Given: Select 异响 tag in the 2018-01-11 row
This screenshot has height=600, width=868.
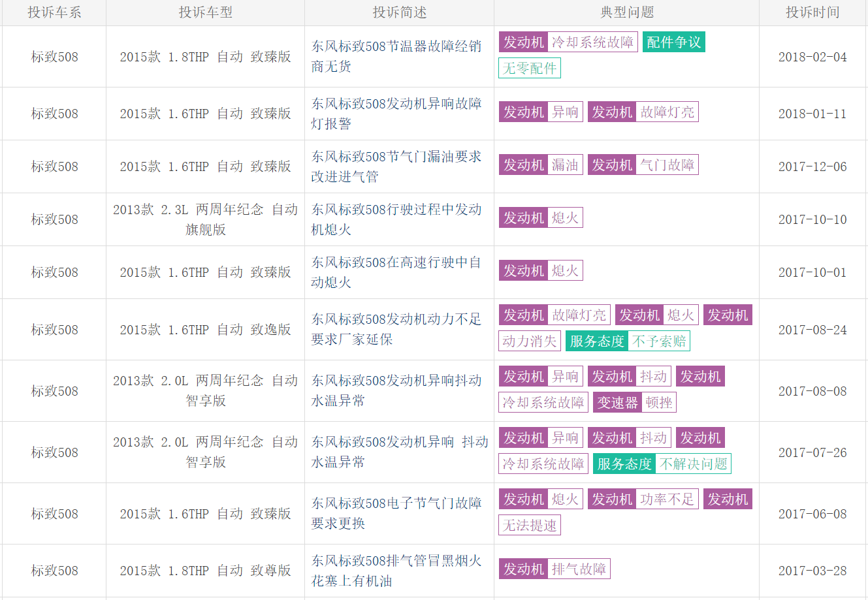Looking at the screenshot, I should pos(565,112).
